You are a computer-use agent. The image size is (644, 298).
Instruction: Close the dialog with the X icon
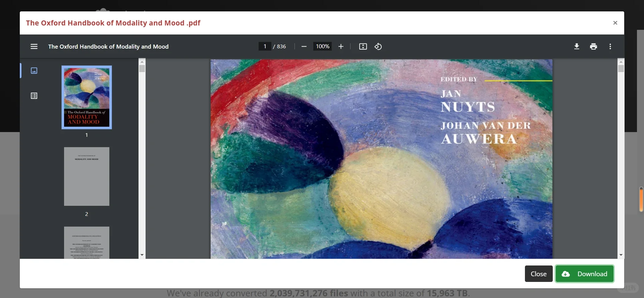615,23
